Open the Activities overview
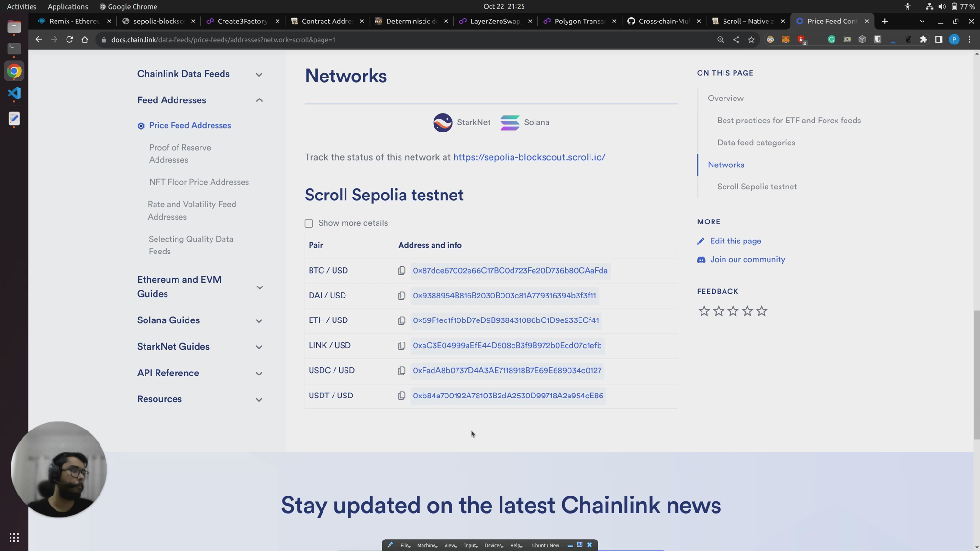This screenshot has width=980, height=551. point(22,6)
